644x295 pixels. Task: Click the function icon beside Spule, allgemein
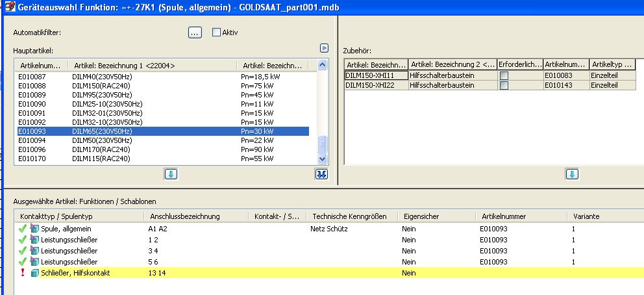34,229
